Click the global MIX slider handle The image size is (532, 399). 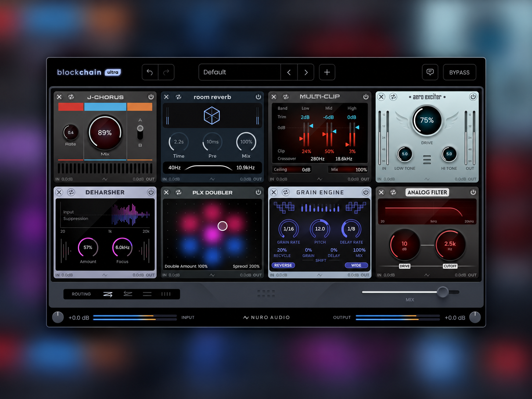pyautogui.click(x=443, y=292)
